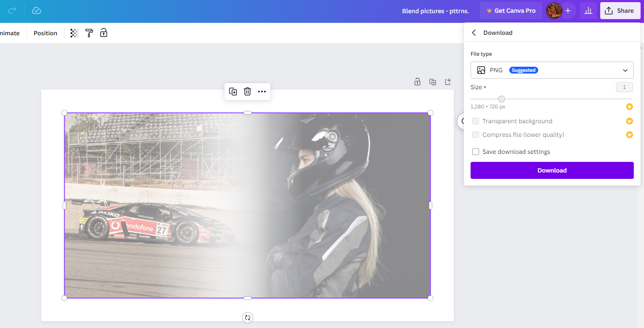Open the PNG file type dropdown

552,70
